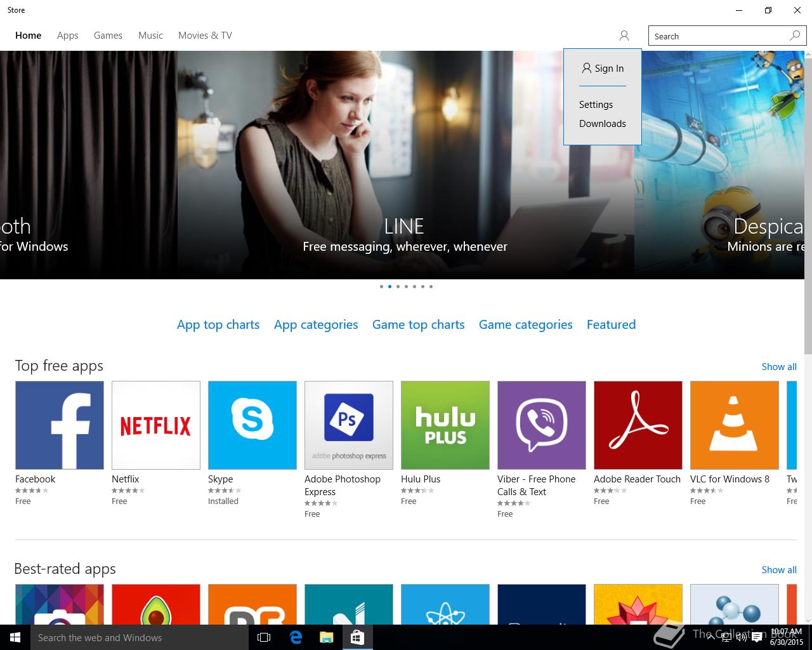Open the App top charts link
Image resolution: width=812 pixels, height=650 pixels.
218,324
